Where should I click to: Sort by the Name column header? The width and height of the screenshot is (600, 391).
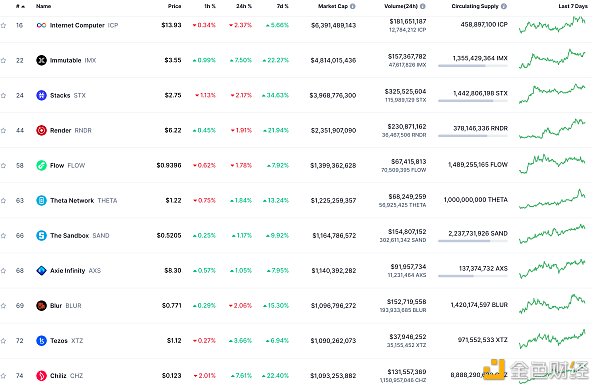pyautogui.click(x=43, y=6)
